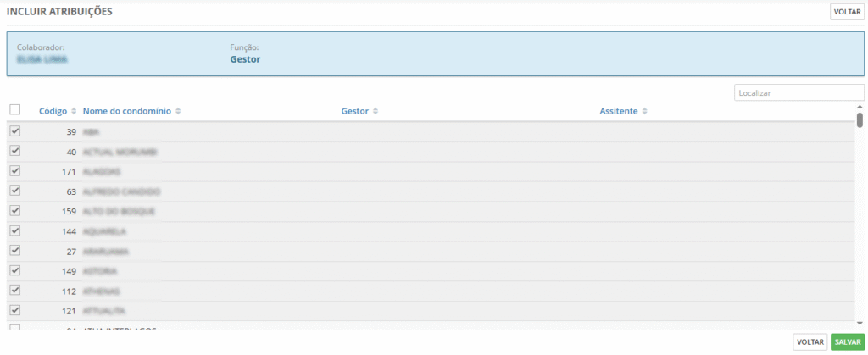This screenshot has height=355, width=868.
Task: Click the Colaborador label
Action: (x=41, y=47)
